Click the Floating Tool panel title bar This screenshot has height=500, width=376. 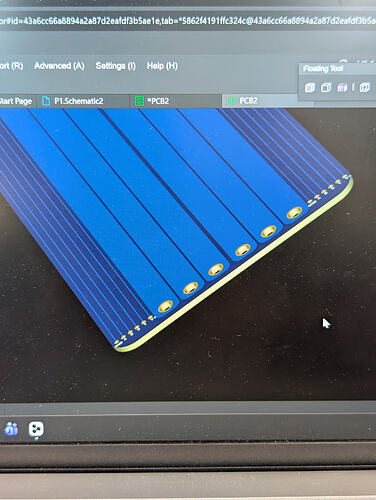[x=337, y=69]
